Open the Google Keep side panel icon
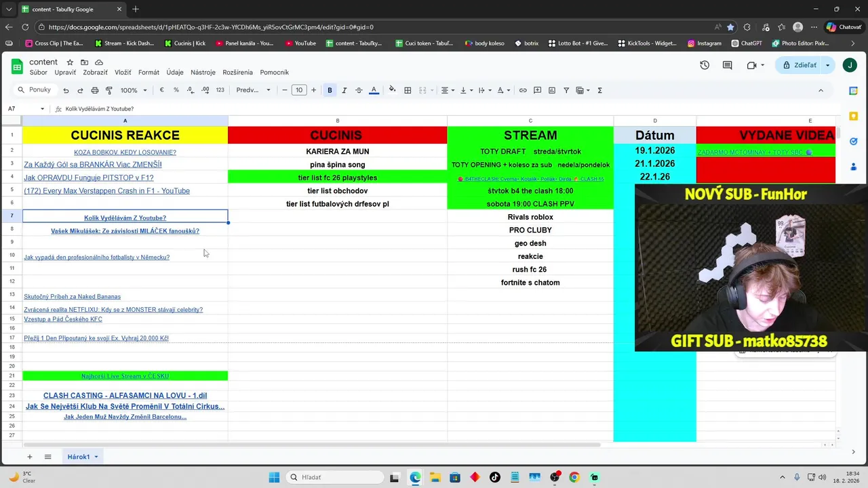 pyautogui.click(x=854, y=116)
